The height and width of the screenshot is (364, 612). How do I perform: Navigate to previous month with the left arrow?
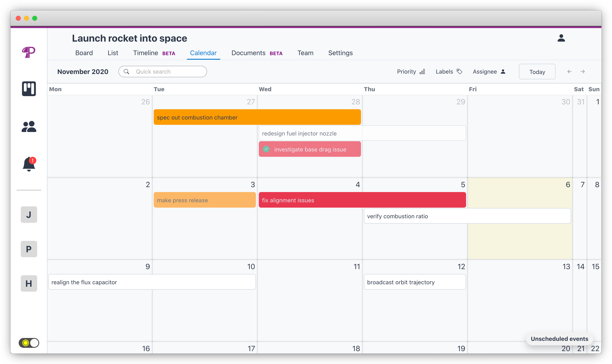tap(569, 71)
